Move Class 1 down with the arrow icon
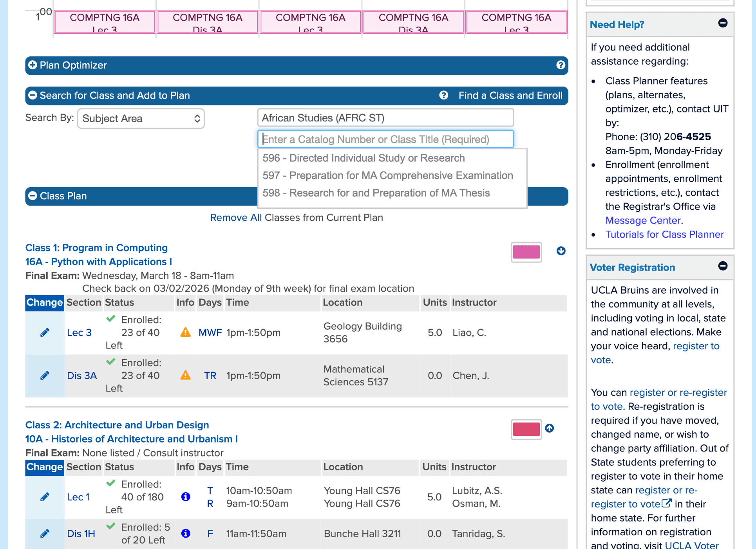The height and width of the screenshot is (549, 756). (561, 251)
